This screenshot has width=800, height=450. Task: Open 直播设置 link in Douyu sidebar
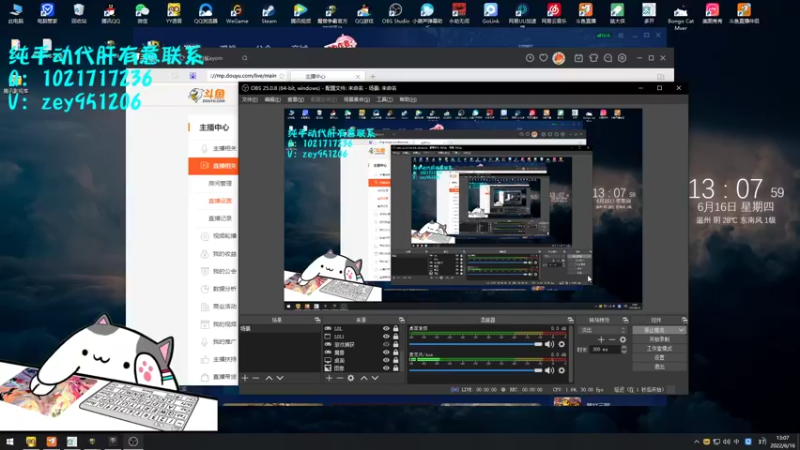[220, 201]
